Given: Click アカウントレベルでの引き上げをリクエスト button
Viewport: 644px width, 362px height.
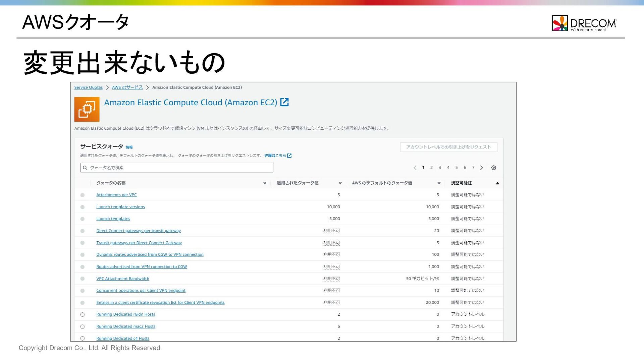Looking at the screenshot, I should pyautogui.click(x=448, y=147).
